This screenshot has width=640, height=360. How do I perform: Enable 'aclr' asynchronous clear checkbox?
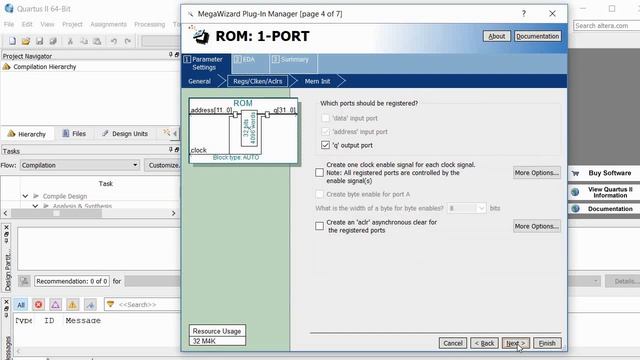tap(320, 226)
